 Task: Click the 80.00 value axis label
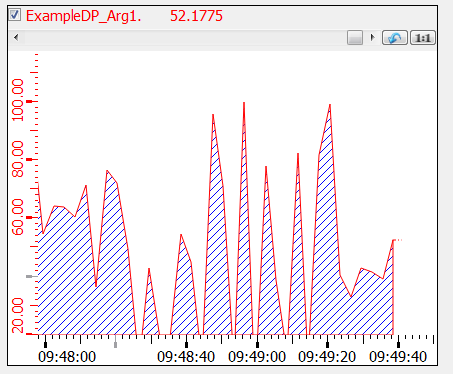click(18, 159)
